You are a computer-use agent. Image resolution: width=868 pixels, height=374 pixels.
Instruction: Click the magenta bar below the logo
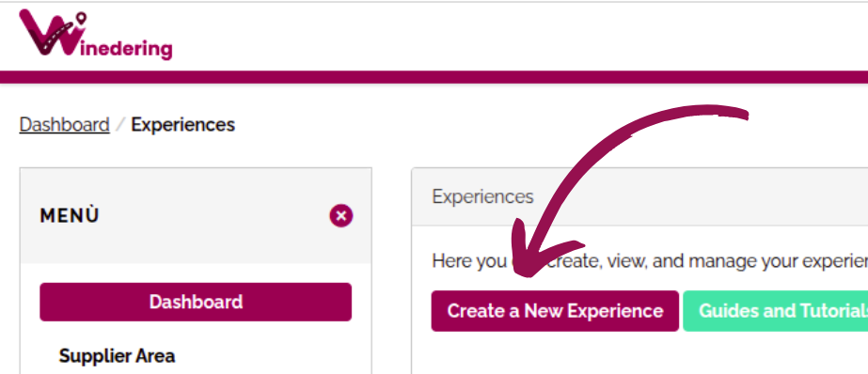click(x=434, y=77)
